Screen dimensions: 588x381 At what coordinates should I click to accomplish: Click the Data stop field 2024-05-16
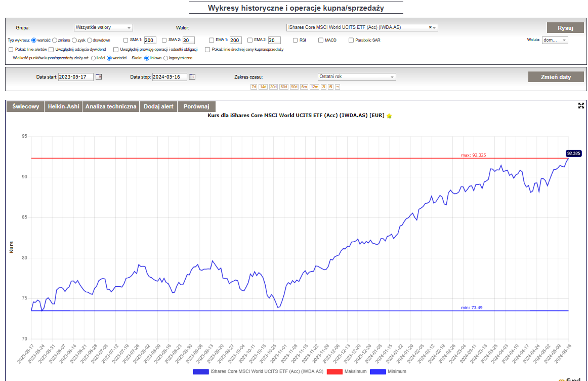[170, 77]
